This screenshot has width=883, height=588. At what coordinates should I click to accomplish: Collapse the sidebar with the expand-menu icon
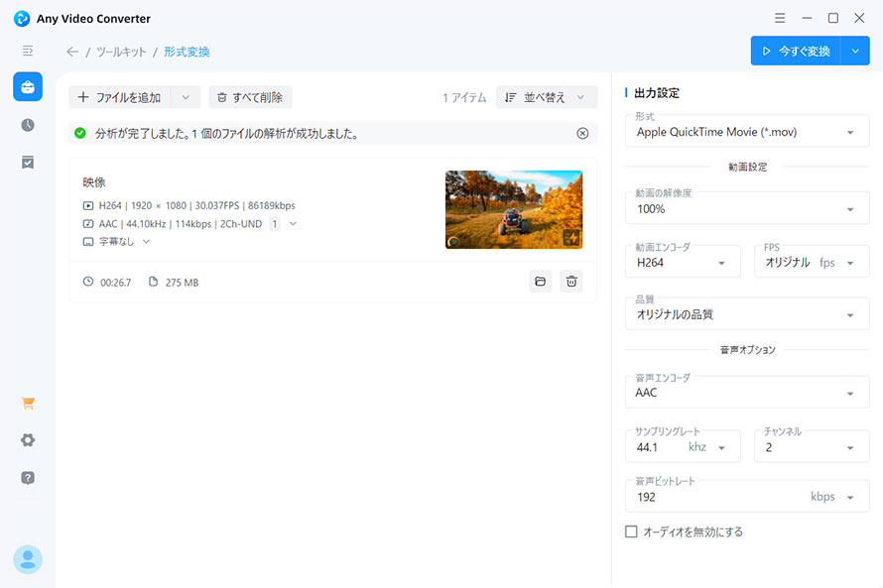28,51
